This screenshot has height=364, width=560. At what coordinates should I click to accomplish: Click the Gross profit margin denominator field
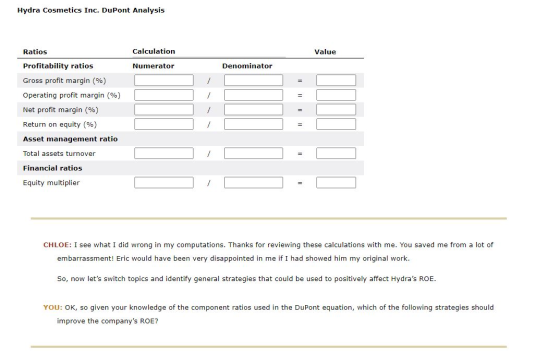(253, 80)
